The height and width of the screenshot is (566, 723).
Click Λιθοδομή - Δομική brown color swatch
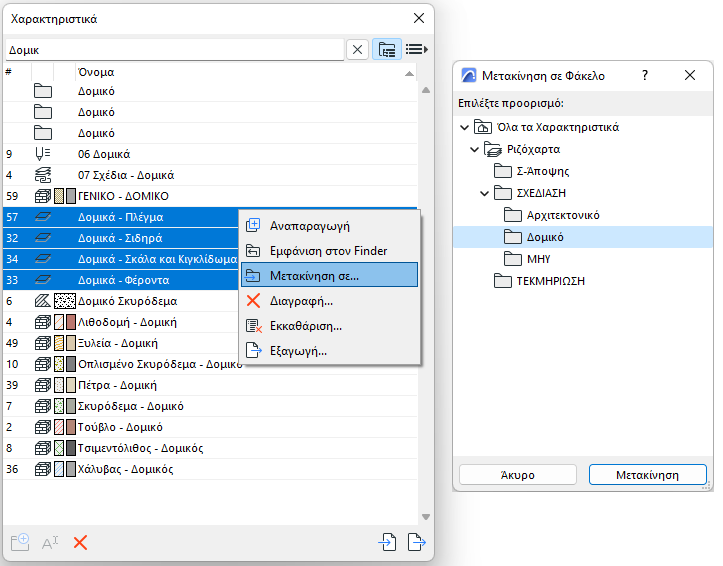tap(71, 322)
